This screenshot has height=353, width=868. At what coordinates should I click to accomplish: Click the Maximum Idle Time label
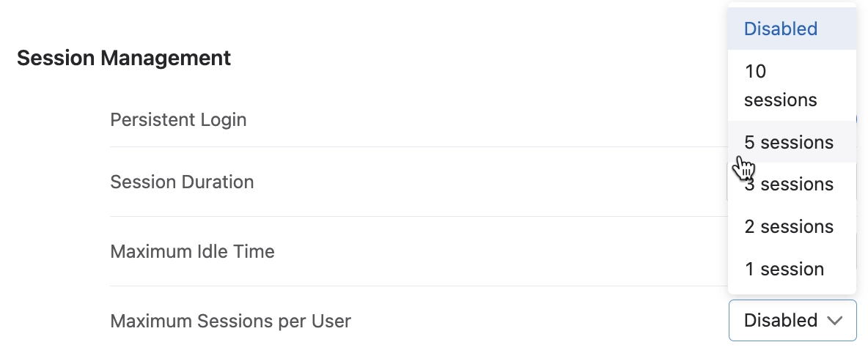pos(192,252)
